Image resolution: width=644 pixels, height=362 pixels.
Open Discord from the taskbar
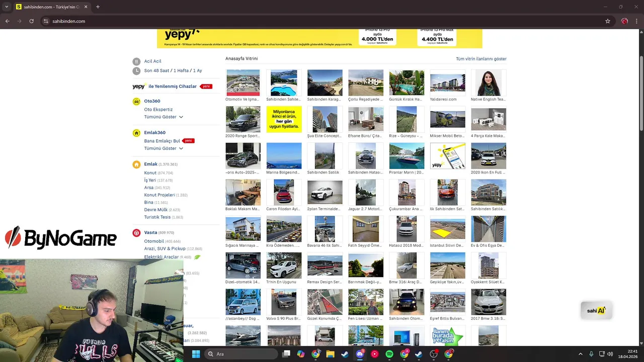[x=360, y=354]
